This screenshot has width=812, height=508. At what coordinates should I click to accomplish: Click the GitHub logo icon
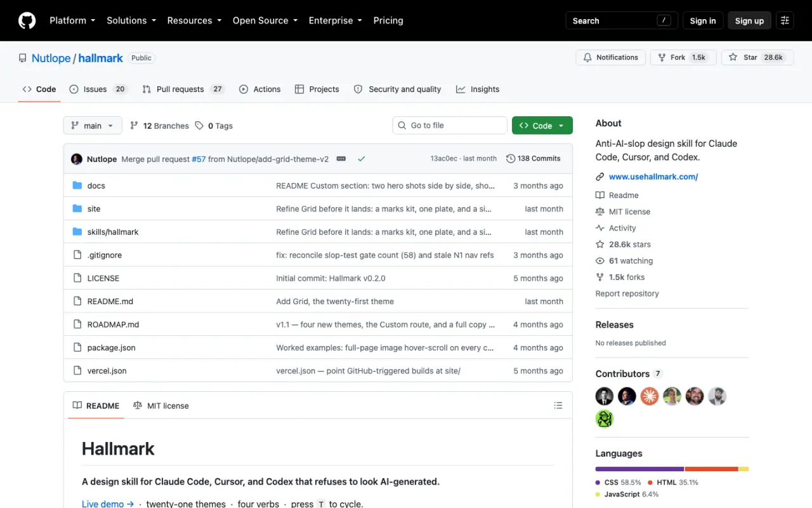tap(27, 20)
